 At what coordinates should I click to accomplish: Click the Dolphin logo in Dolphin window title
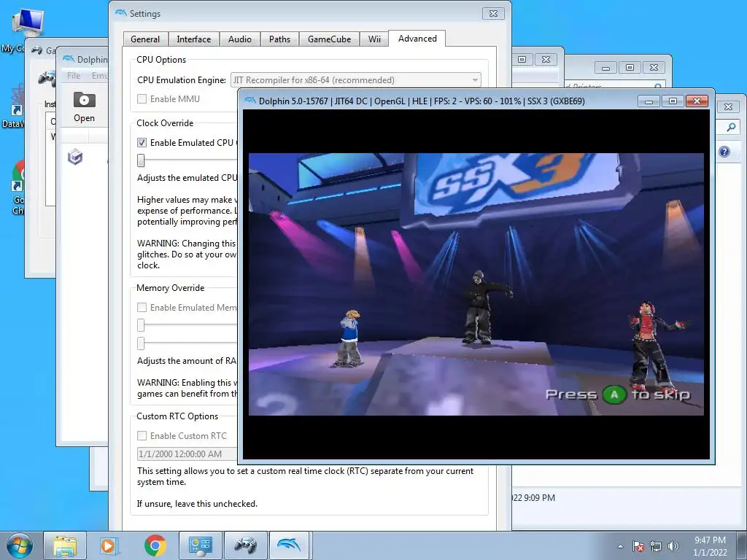69,59
